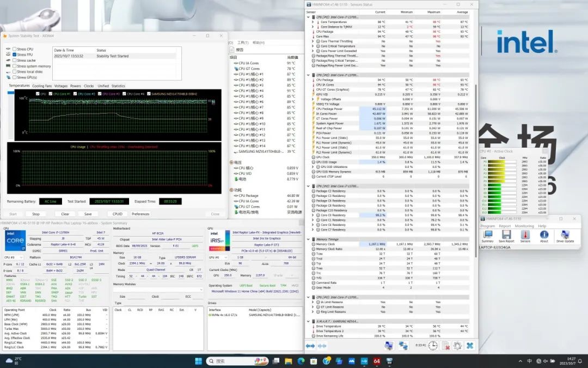Close sensors with the blue X icon
This screenshot has width=588, height=368.
click(469, 346)
